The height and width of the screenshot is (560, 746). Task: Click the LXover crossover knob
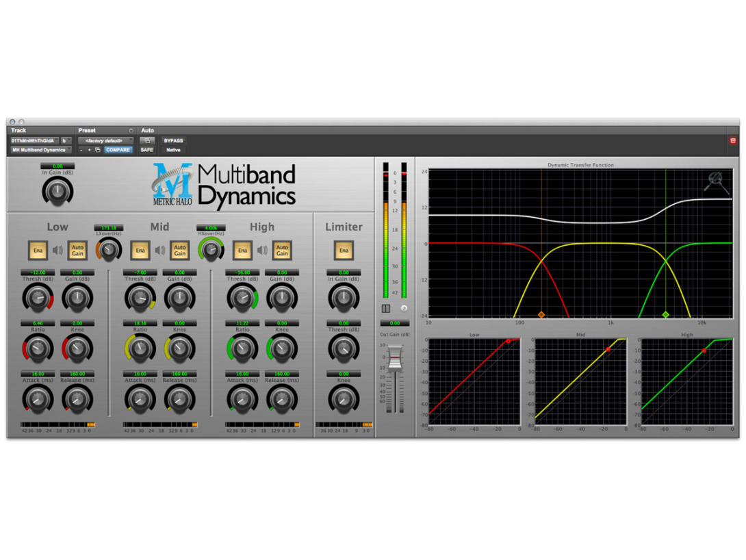(x=109, y=249)
